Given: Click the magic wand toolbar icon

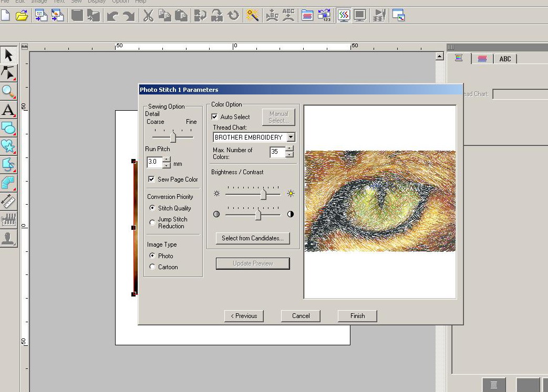Looking at the screenshot, I should (253, 16).
